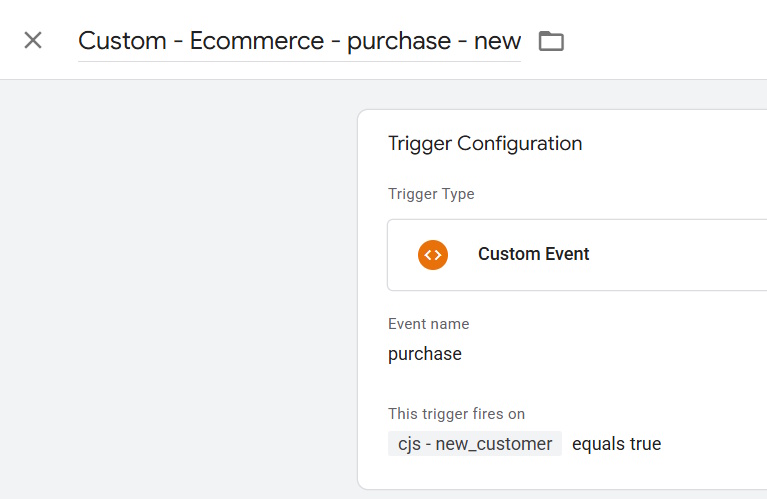Click the Trigger Configuration heading

click(x=485, y=143)
